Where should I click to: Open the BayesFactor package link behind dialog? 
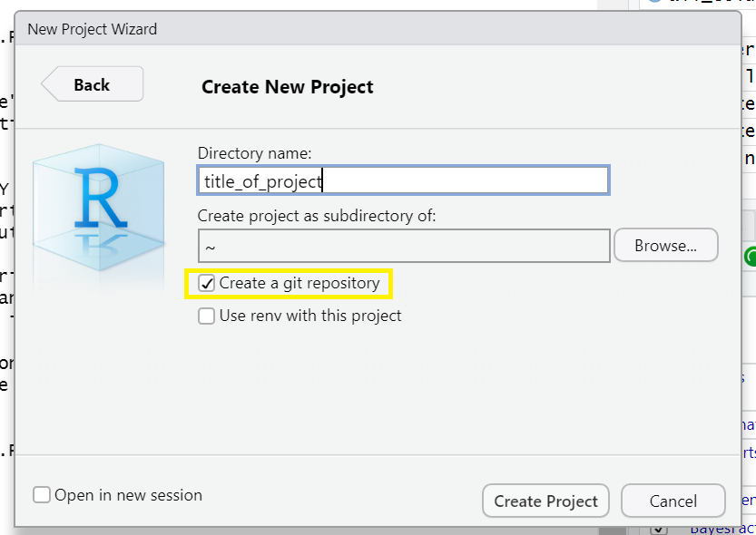point(722,529)
